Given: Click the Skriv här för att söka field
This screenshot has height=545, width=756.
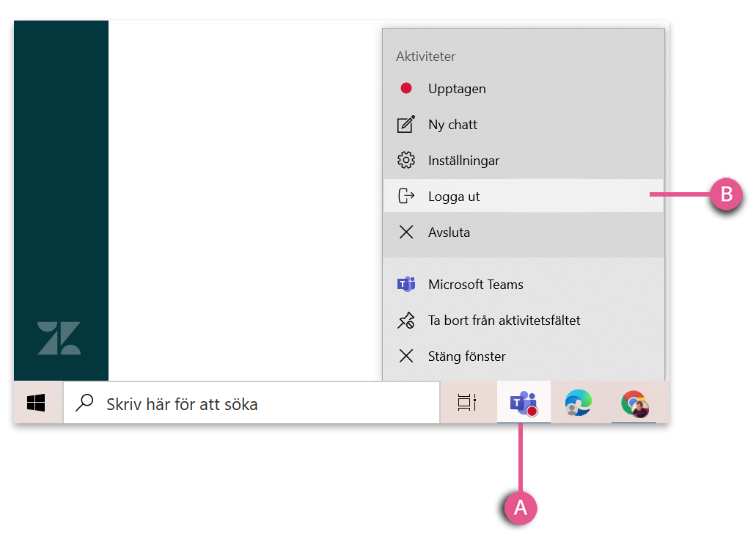Looking at the screenshot, I should click(x=252, y=403).
